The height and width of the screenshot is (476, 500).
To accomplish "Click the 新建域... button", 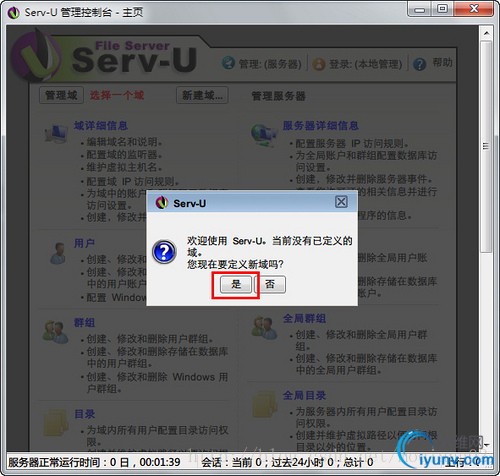I will pos(202,96).
